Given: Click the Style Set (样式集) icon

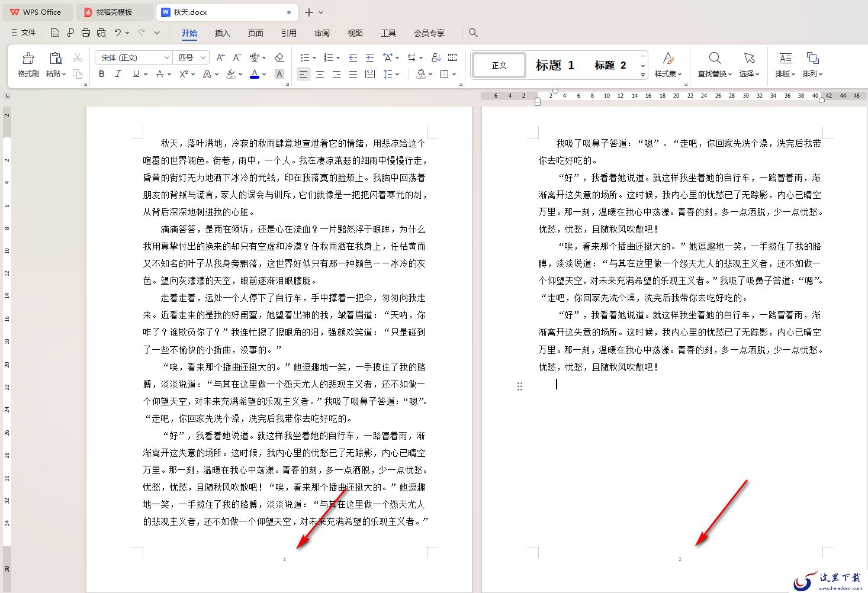Looking at the screenshot, I should (668, 58).
